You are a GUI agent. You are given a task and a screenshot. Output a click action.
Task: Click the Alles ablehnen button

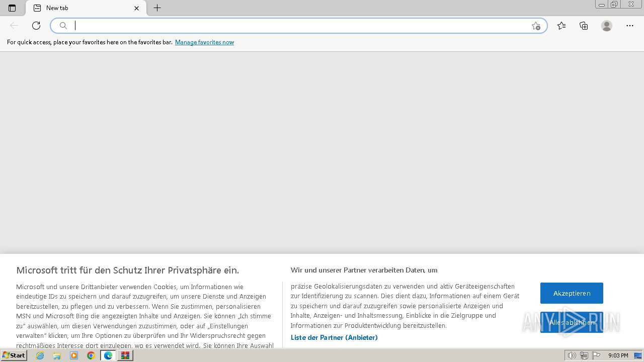tap(572, 322)
